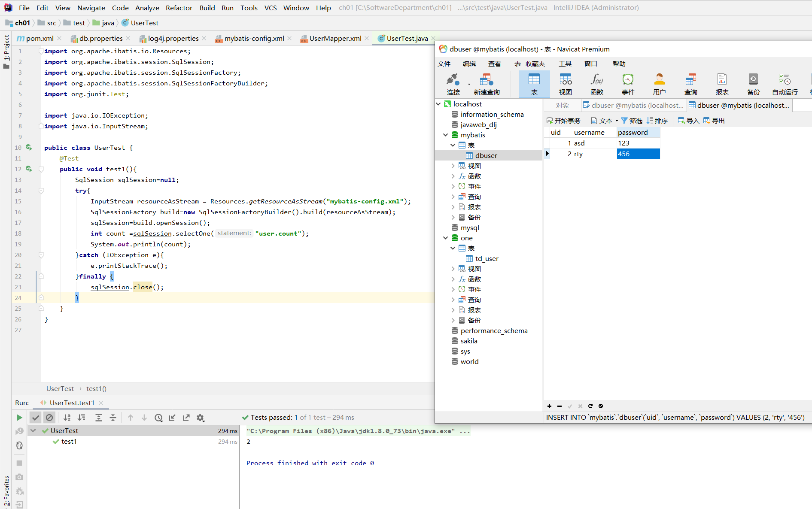812x509 pixels.
Task: Open test history clock dropdown
Action: click(158, 418)
